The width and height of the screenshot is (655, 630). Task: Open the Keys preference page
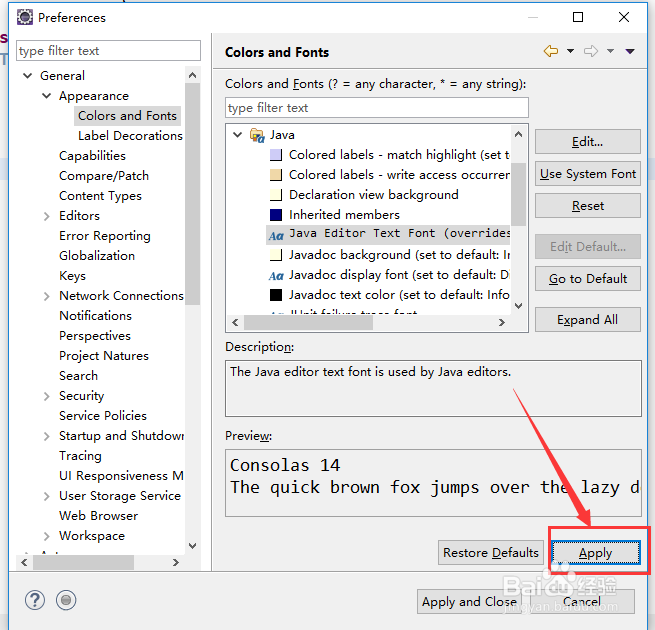pyautogui.click(x=72, y=276)
